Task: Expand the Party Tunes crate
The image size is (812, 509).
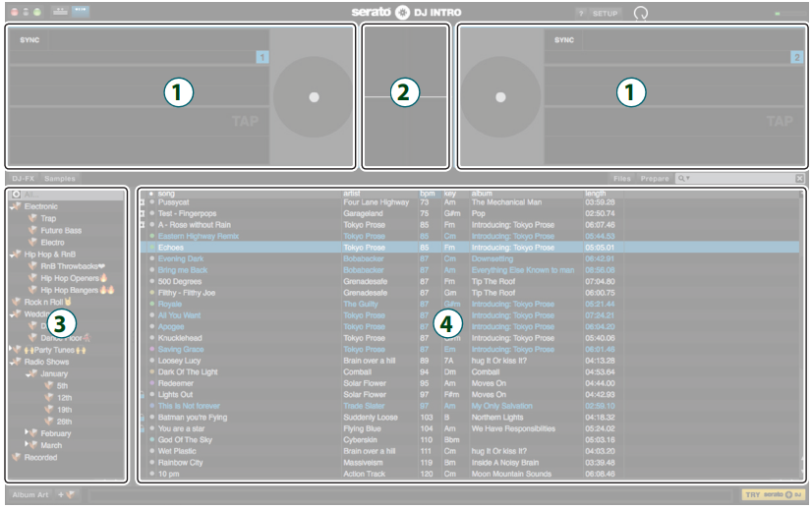Action: pos(11,349)
